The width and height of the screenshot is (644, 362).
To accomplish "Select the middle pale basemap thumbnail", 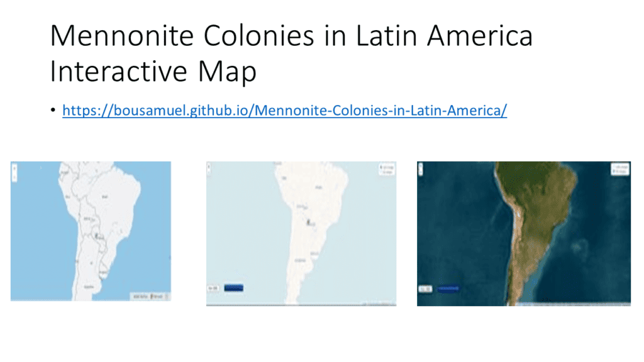I will (301, 233).
